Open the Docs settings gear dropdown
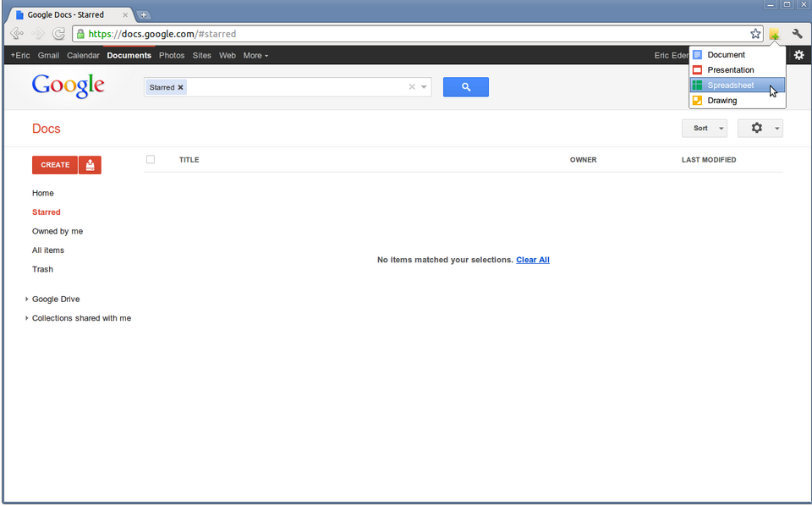The width and height of the screenshot is (812, 506). 760,129
